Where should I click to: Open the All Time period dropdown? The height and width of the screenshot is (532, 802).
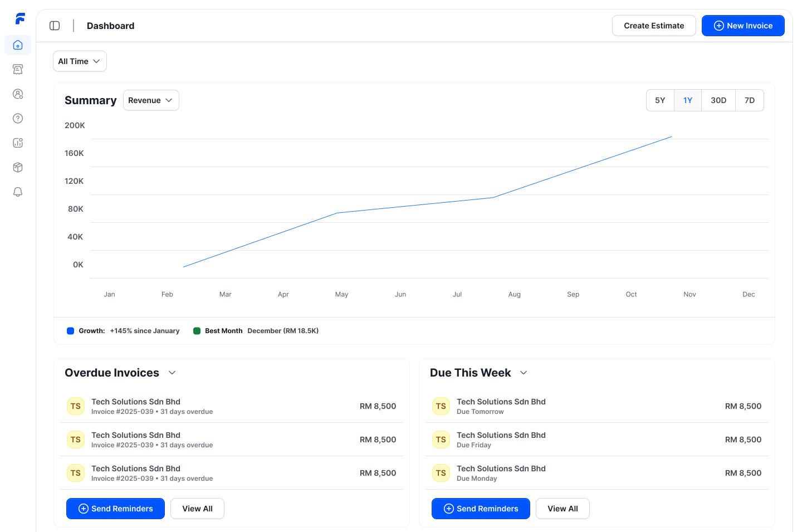[x=80, y=61]
